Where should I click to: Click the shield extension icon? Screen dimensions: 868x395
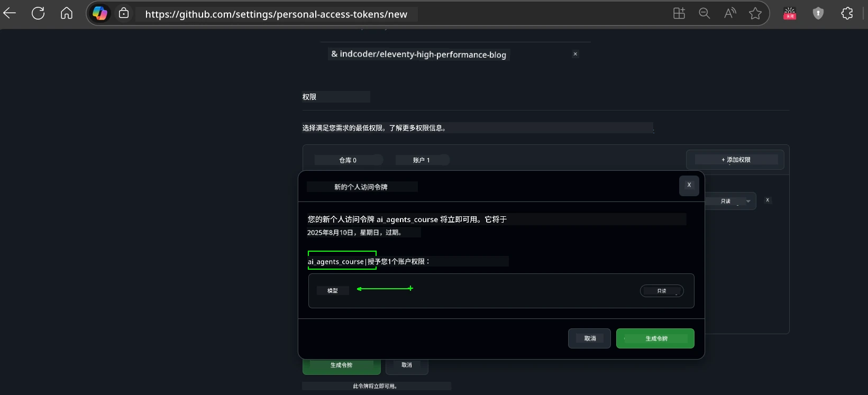coord(818,14)
